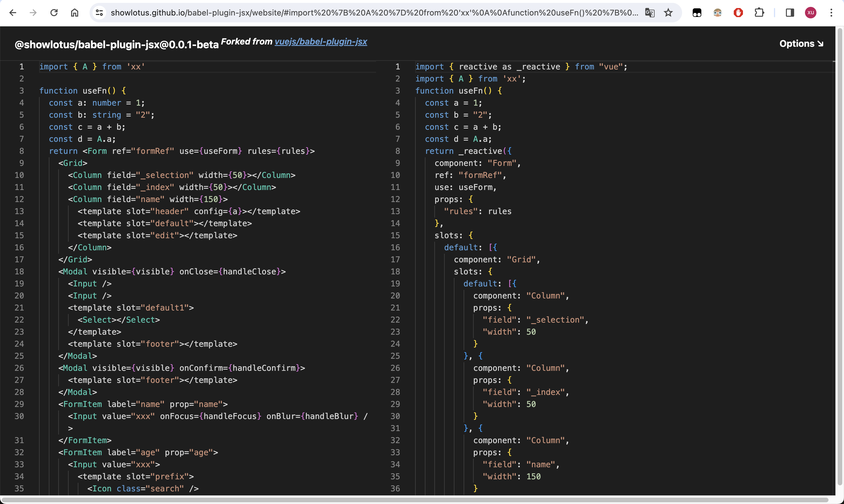
Task: Click Column field="_index" line
Action: 172,187
